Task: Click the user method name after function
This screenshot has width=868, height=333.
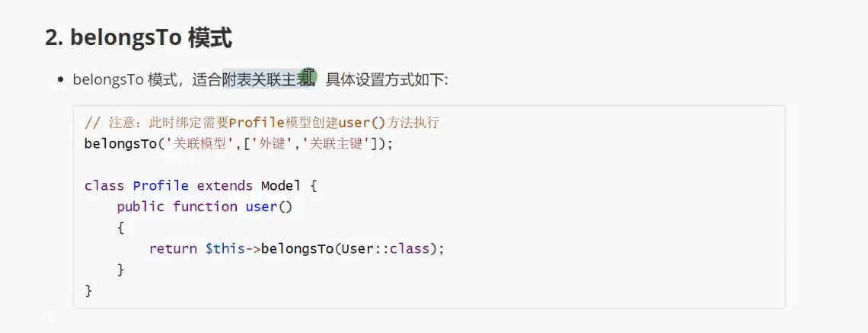Action: [x=260, y=207]
